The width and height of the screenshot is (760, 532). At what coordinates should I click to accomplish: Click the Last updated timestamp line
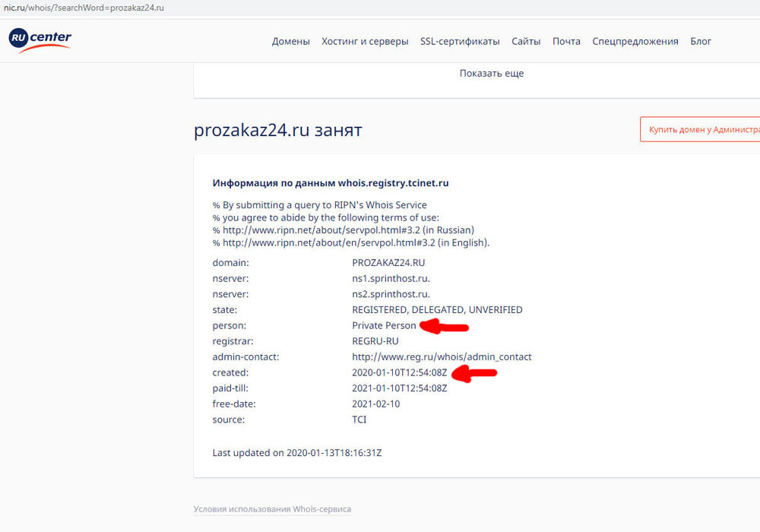click(296, 453)
